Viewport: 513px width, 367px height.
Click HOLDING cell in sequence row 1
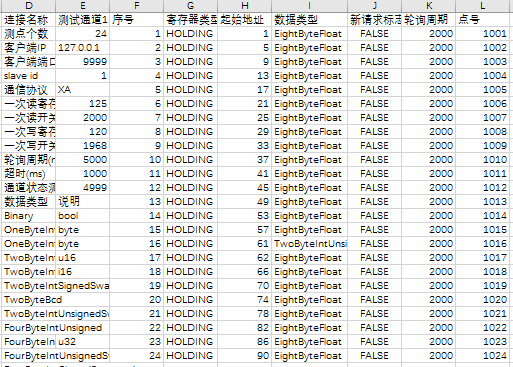point(190,34)
